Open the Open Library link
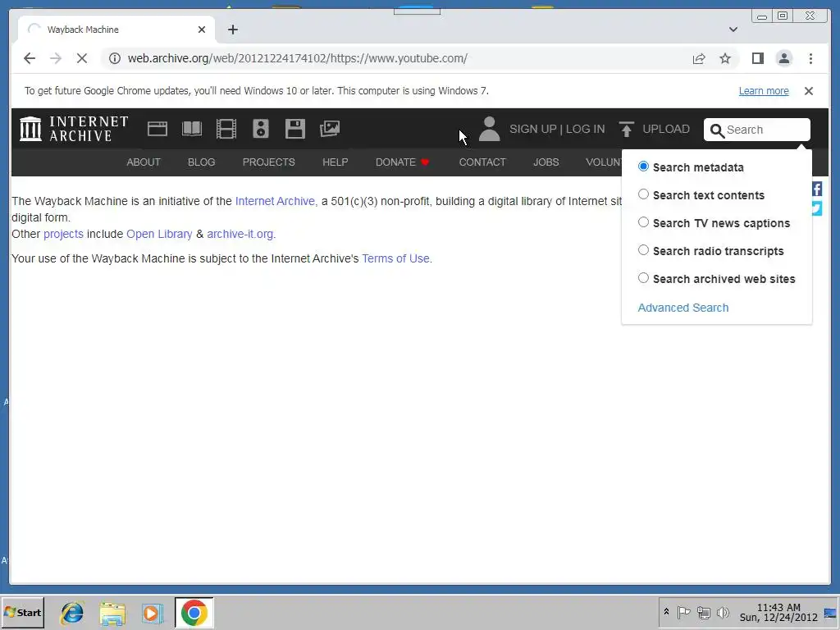 click(x=159, y=234)
